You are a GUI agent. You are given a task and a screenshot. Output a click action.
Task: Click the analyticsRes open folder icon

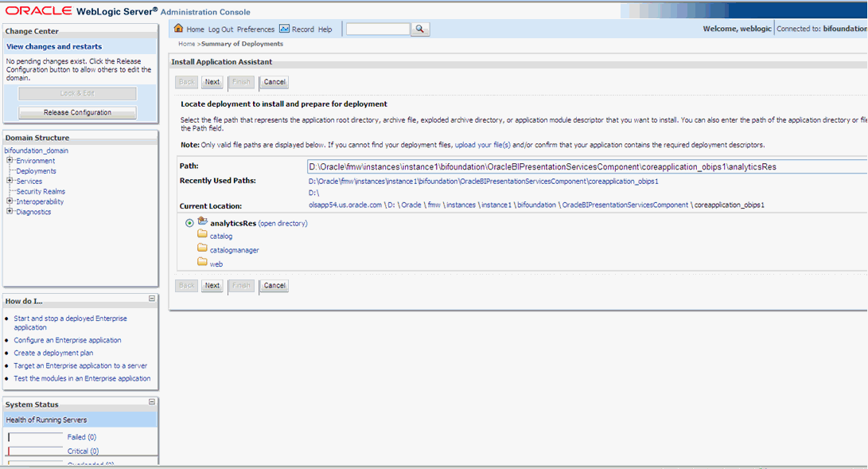click(x=203, y=221)
